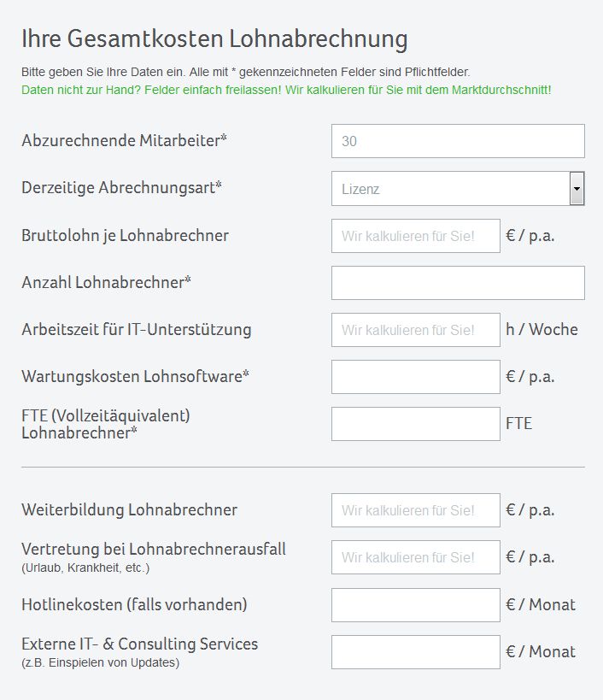This screenshot has width=603, height=700.
Task: Click the Derzeitige Abrechnungsart label
Action: [121, 187]
